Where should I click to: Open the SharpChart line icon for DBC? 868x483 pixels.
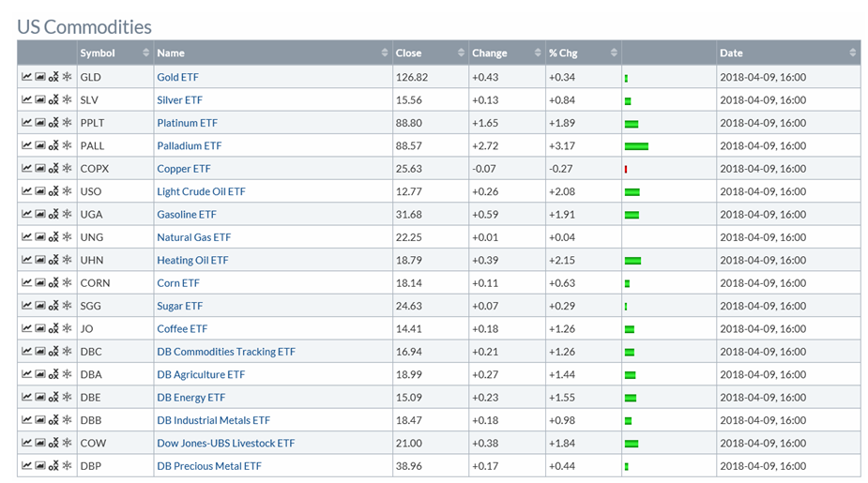(26, 352)
